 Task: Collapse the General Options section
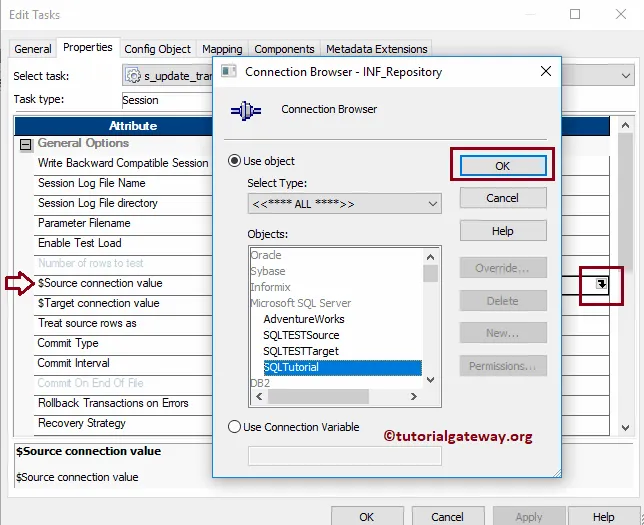(x=26, y=144)
